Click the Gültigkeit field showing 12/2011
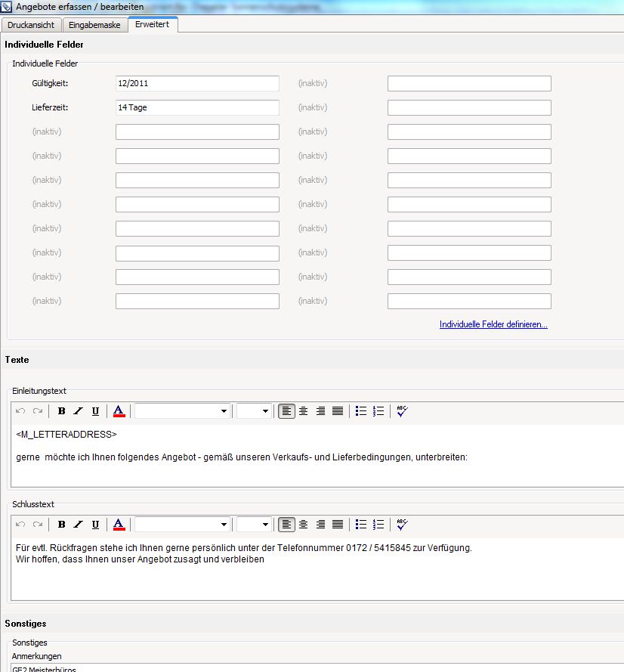 (x=197, y=84)
